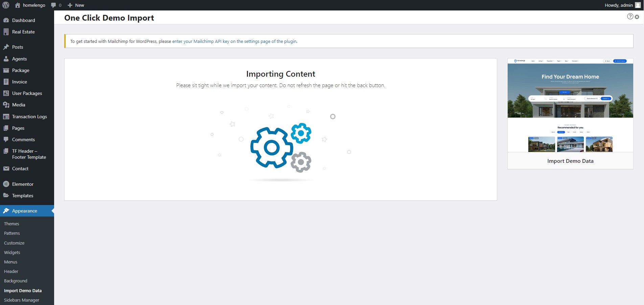Viewport: 644px width, 305px height.
Task: Open Background submenu item
Action: (x=16, y=281)
